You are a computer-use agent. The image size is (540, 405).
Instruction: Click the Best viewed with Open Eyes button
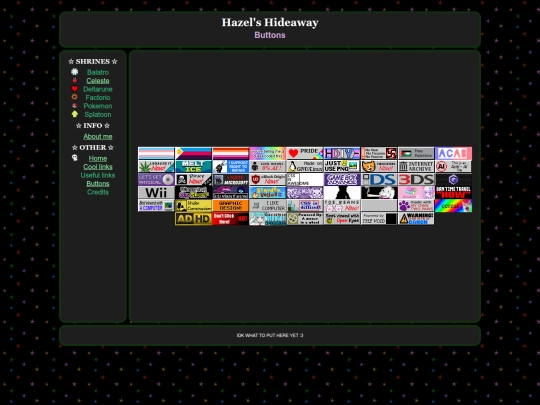pyautogui.click(x=342, y=219)
